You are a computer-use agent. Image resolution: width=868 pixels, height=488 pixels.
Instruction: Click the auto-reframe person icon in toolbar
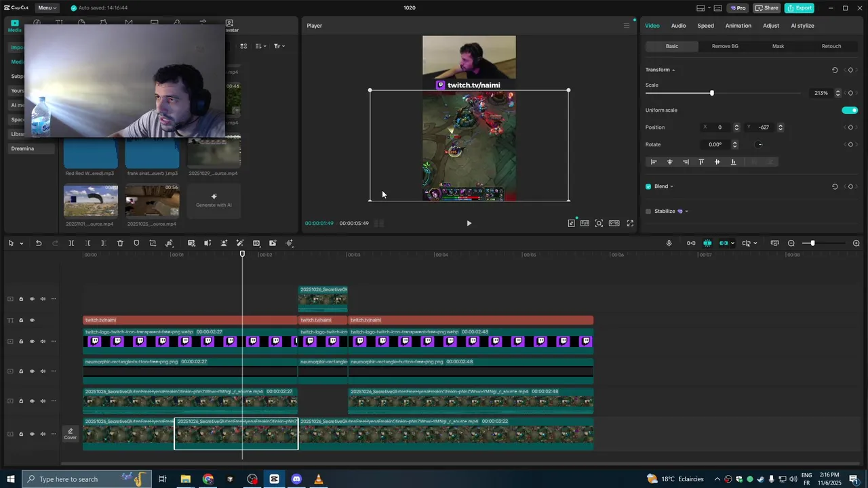(x=224, y=243)
